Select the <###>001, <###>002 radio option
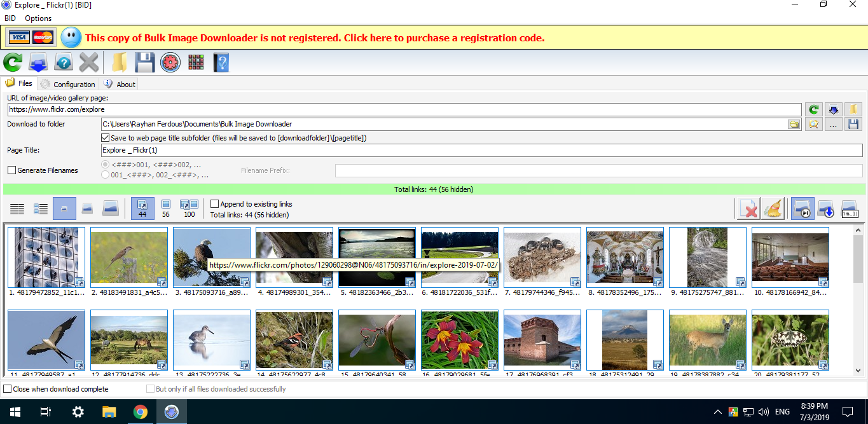 (106, 164)
